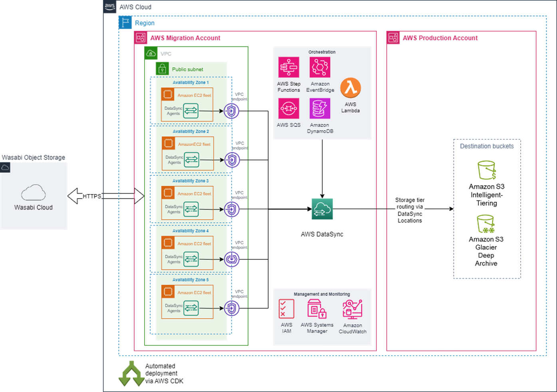The height and width of the screenshot is (392, 557).
Task: Click the AWS Step Functions icon
Action: click(288, 68)
